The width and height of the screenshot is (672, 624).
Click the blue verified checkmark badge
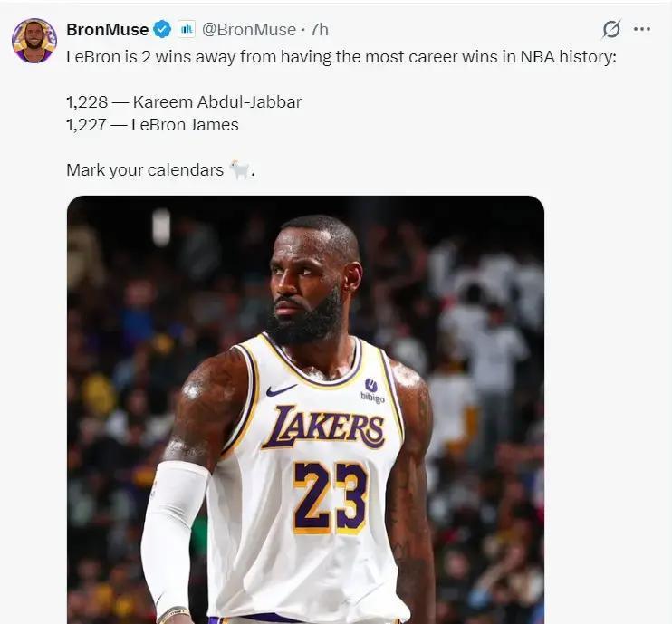point(162,29)
